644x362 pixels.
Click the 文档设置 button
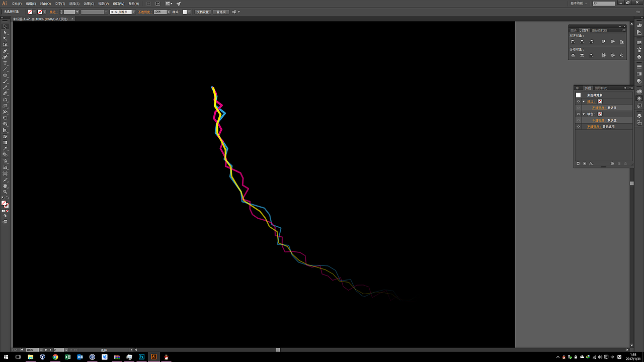pos(203,12)
